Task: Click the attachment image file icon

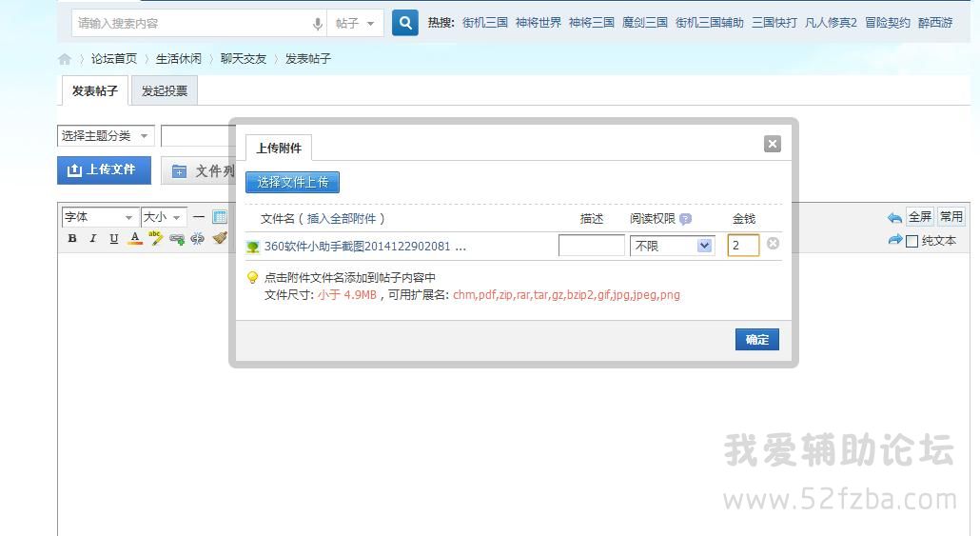Action: 252,247
